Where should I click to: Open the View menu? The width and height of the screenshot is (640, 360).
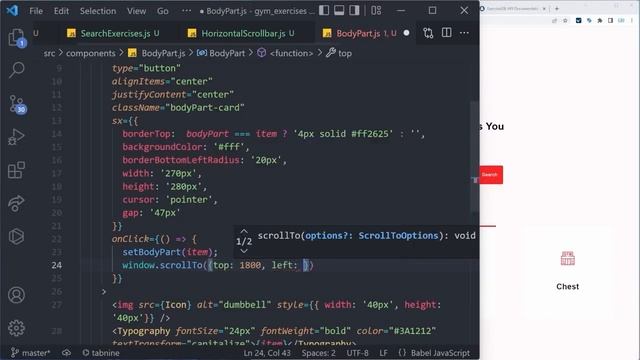136,11
